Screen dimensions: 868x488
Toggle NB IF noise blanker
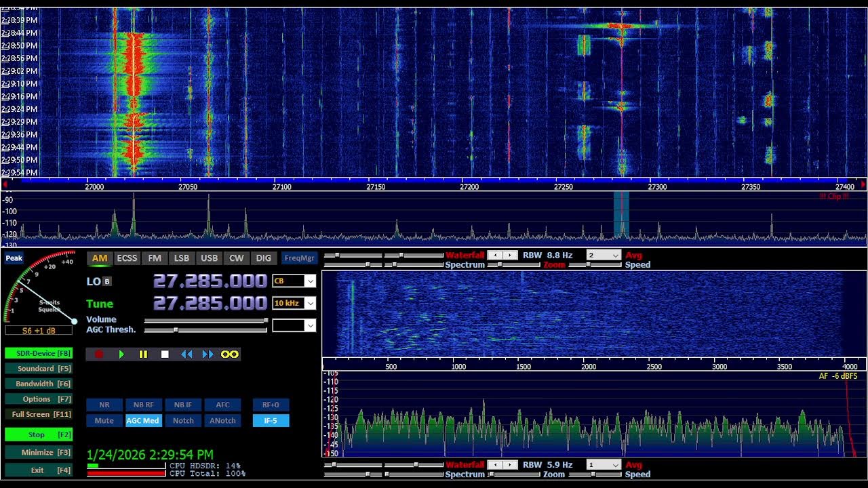pyautogui.click(x=183, y=405)
